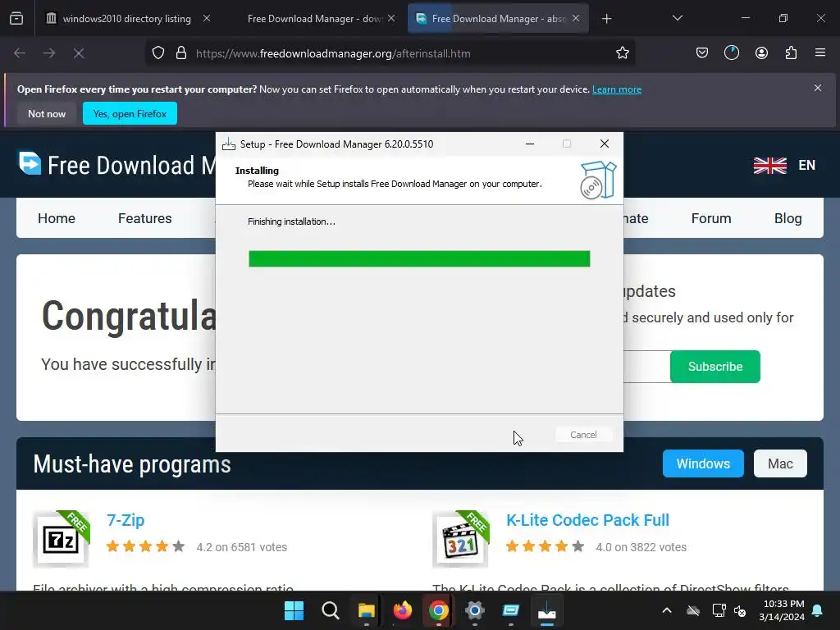Click the green Subscribe button

click(714, 367)
